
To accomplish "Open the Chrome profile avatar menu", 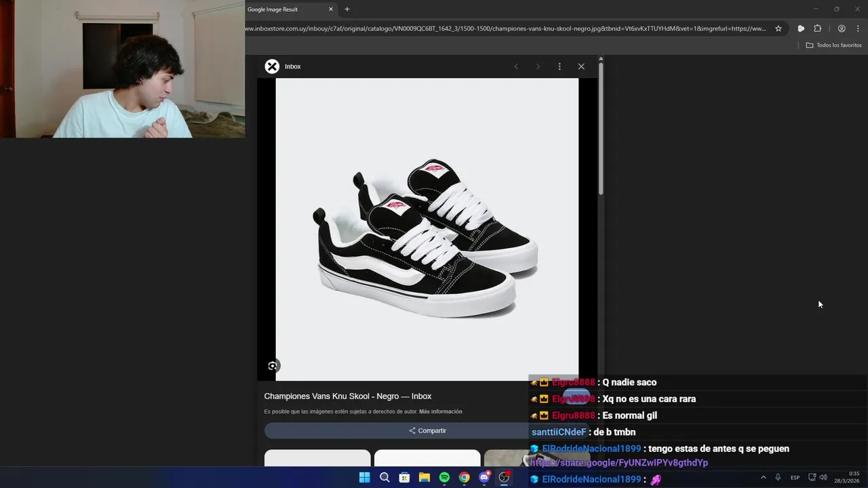I will [x=842, y=28].
